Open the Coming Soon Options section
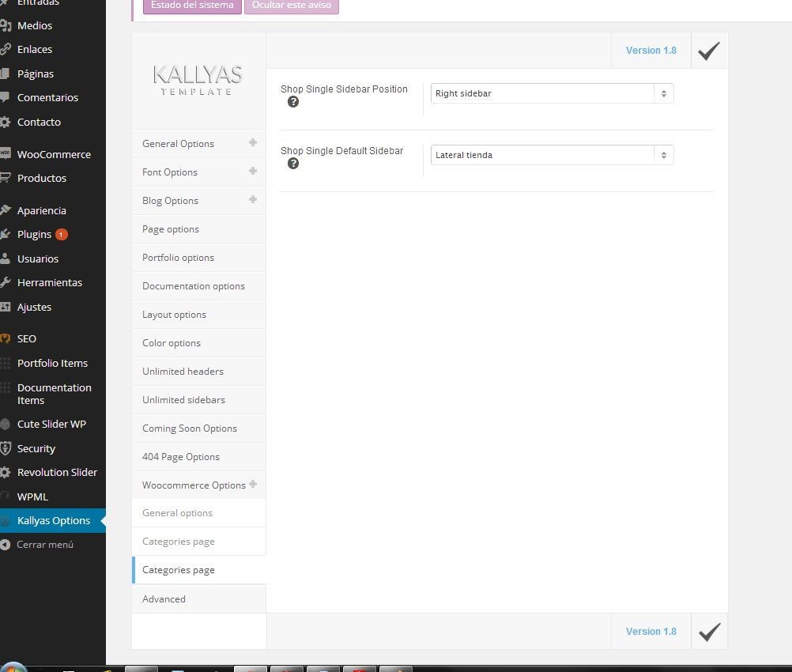This screenshot has height=672, width=792. tap(199, 428)
